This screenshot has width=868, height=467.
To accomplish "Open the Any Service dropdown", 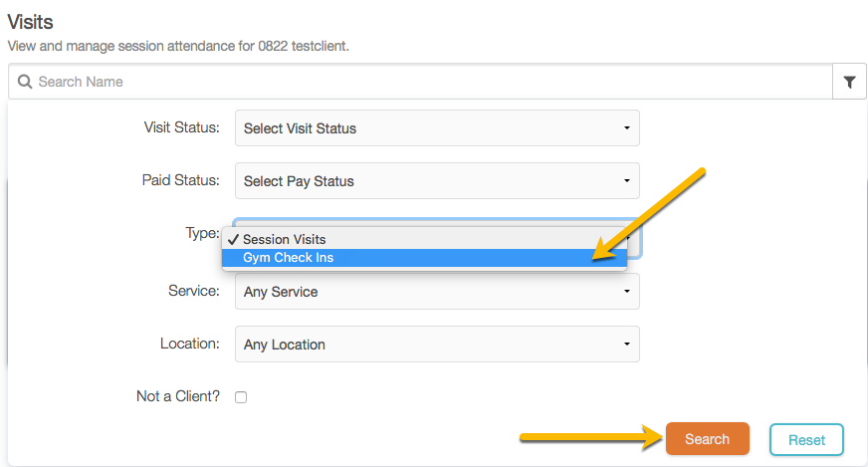I will click(x=436, y=292).
